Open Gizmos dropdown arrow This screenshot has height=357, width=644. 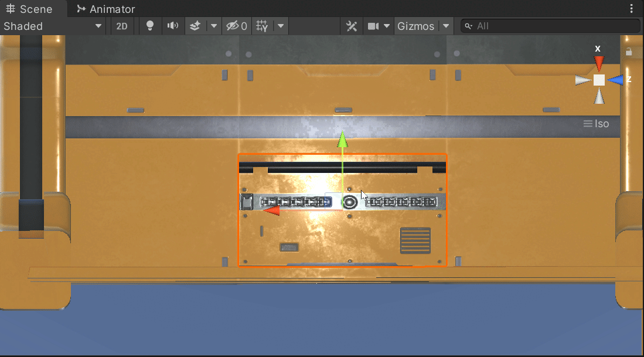click(x=445, y=26)
